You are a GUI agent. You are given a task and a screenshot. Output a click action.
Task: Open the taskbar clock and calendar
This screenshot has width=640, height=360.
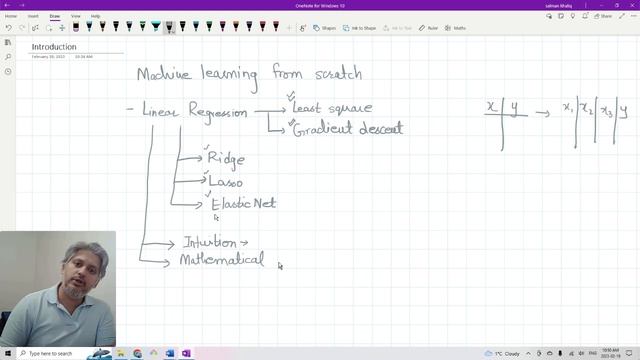611,353
